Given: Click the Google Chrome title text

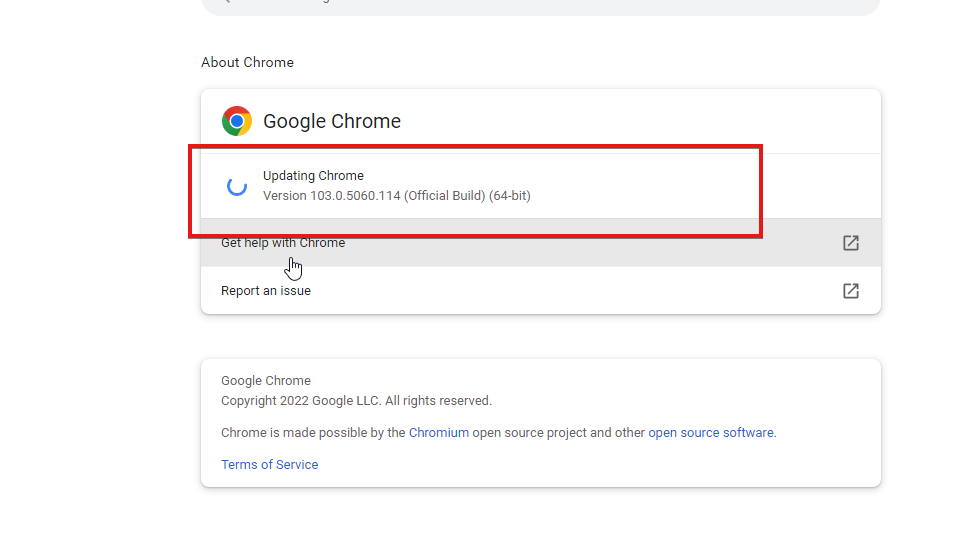Looking at the screenshot, I should (332, 122).
